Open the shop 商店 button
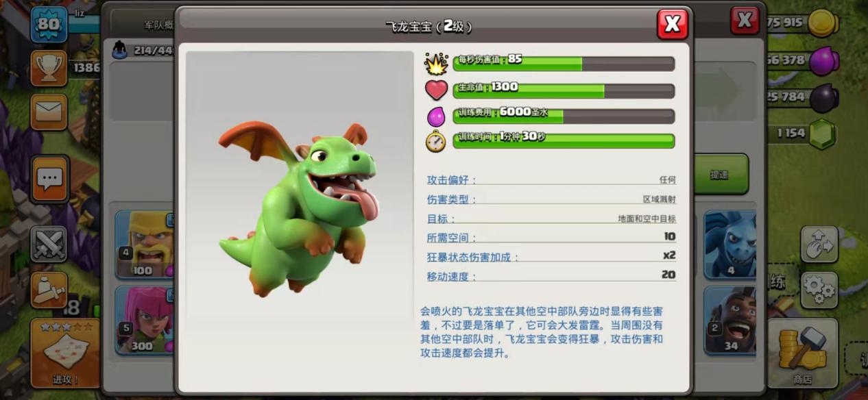Viewport: 868px width, 400px height. coord(802,353)
